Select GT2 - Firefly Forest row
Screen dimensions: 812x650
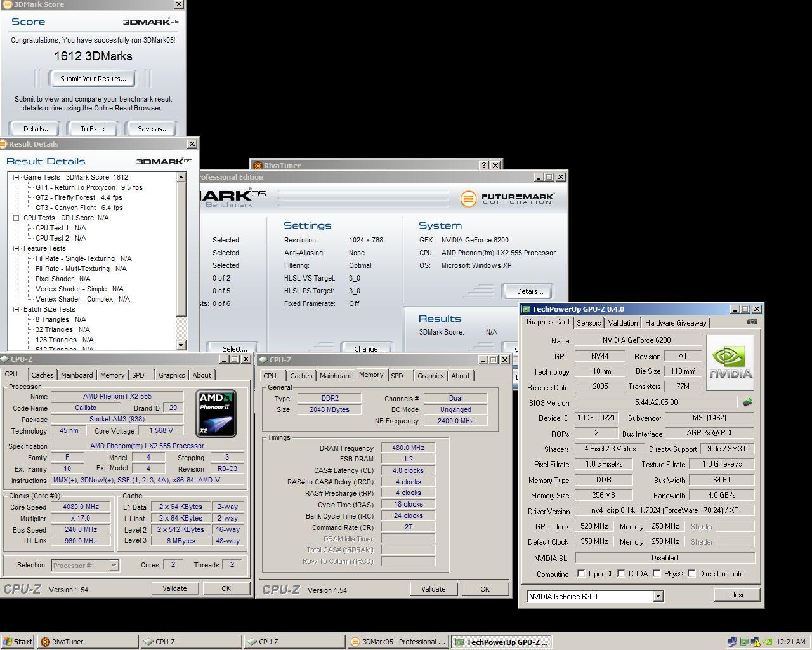tap(79, 197)
